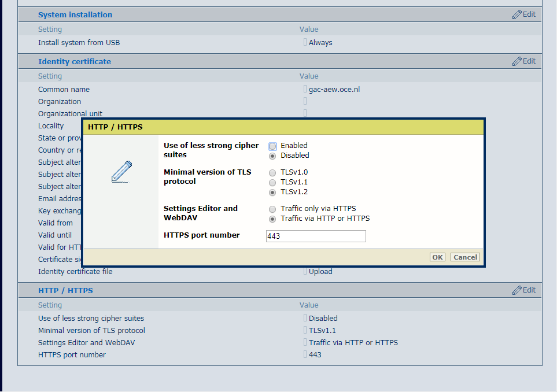Click the HTTPS port number field

point(316,236)
